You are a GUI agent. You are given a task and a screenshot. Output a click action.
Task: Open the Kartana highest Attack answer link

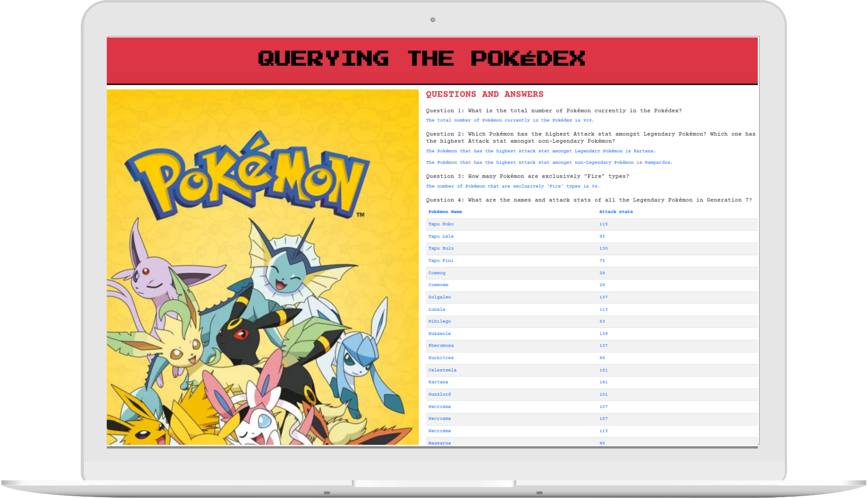click(x=540, y=151)
